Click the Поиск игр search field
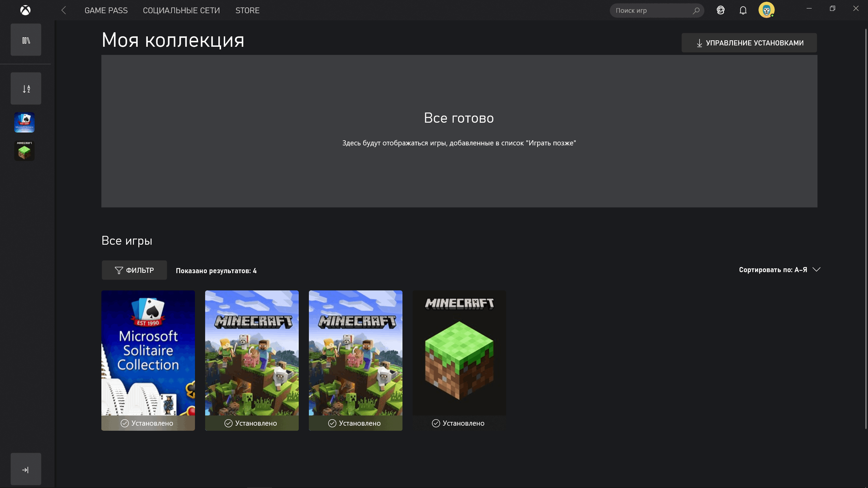The width and height of the screenshot is (868, 488). click(x=657, y=11)
